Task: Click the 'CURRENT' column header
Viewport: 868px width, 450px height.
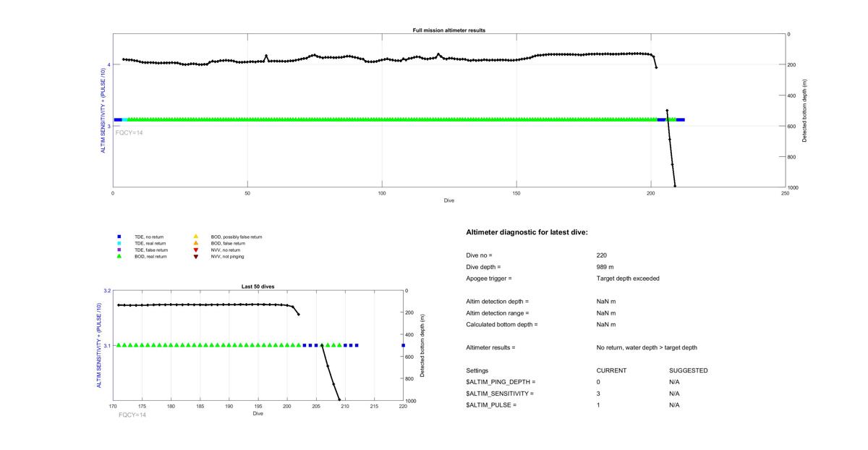Action: pos(611,370)
